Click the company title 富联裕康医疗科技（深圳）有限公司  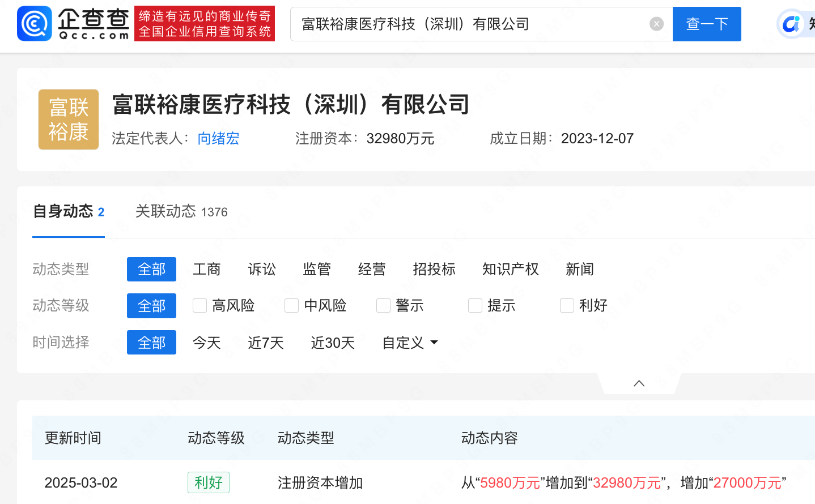pos(291,105)
